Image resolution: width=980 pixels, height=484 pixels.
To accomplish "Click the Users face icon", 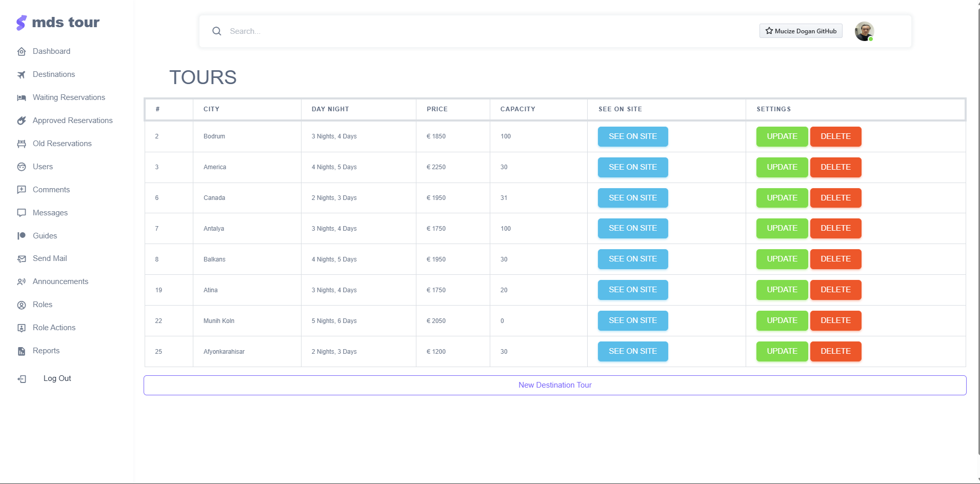I will tap(22, 167).
